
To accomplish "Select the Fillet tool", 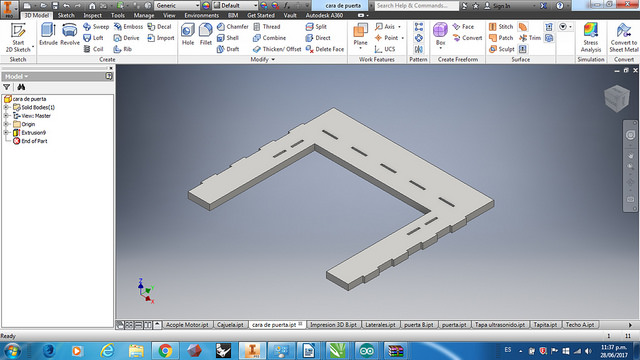I will click(206, 34).
